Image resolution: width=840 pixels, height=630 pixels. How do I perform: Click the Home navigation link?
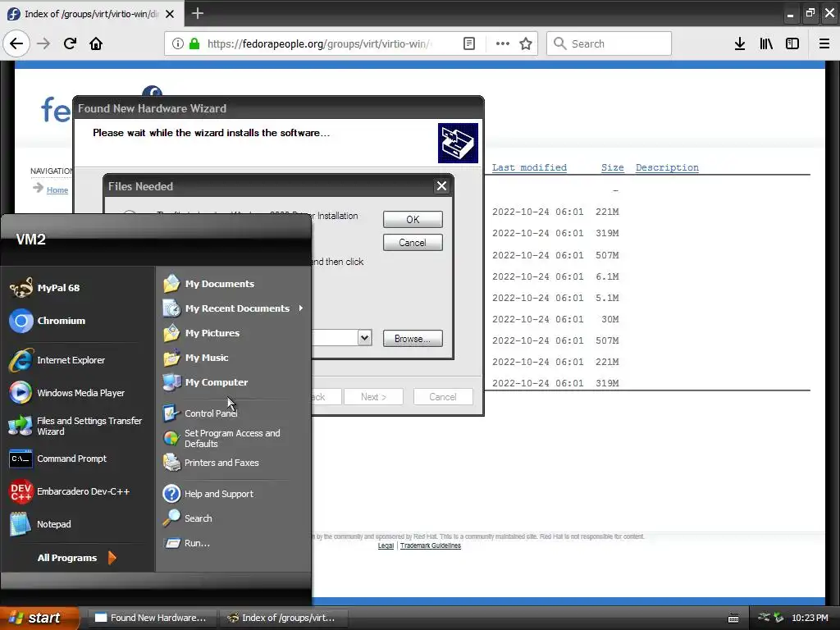[57, 190]
